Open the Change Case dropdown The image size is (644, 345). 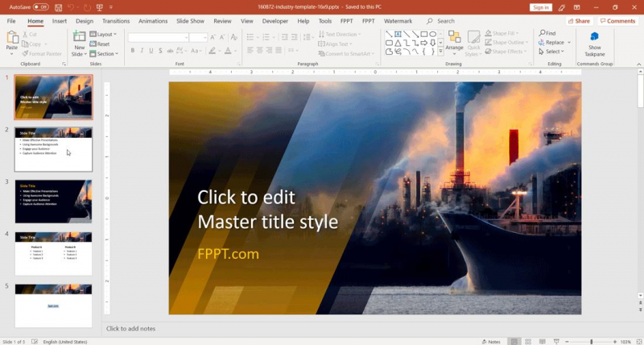(x=196, y=51)
